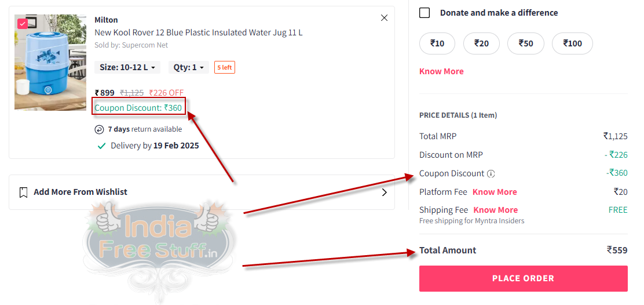Open the New Kool Rover 12 product title

pos(199,32)
